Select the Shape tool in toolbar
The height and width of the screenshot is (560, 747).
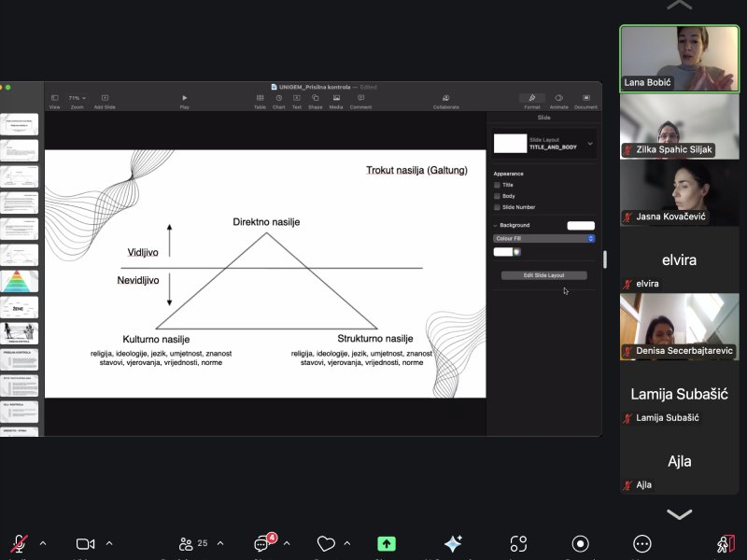tap(315, 98)
